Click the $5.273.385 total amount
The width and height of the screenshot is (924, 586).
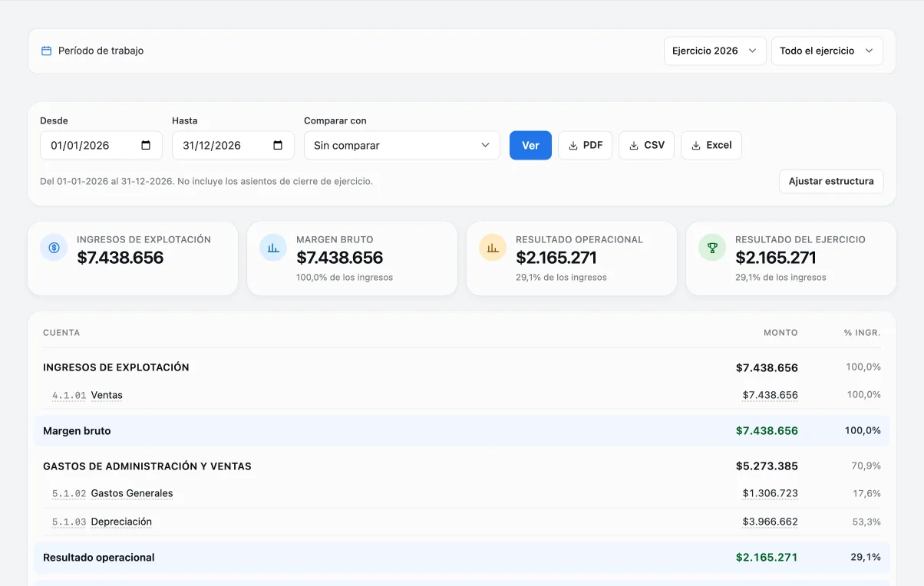pyautogui.click(x=767, y=466)
